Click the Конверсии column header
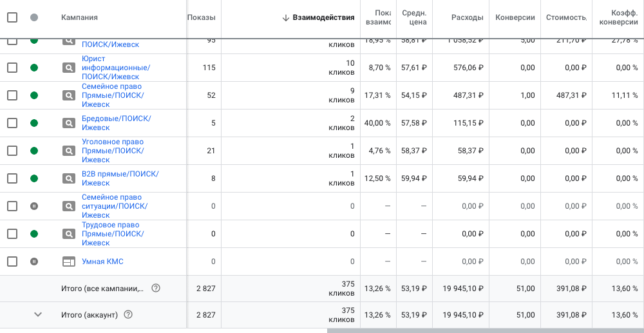Image resolution: width=644 pixels, height=333 pixels. [x=515, y=17]
